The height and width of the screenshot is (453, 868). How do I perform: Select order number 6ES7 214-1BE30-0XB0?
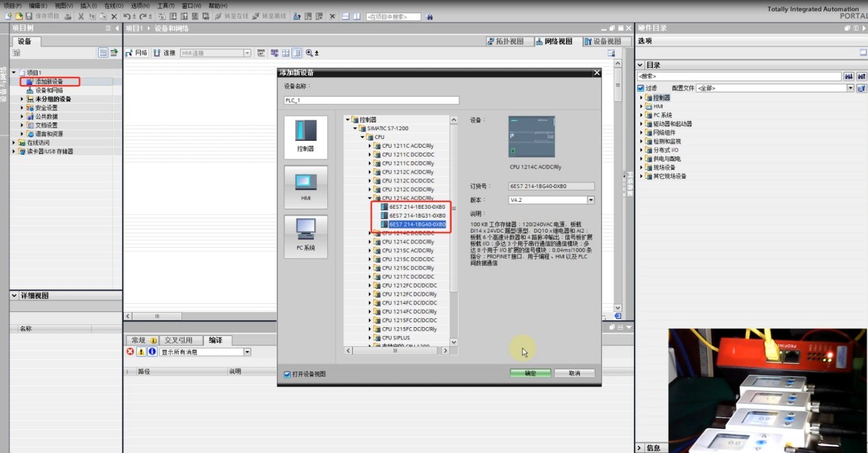pos(417,207)
